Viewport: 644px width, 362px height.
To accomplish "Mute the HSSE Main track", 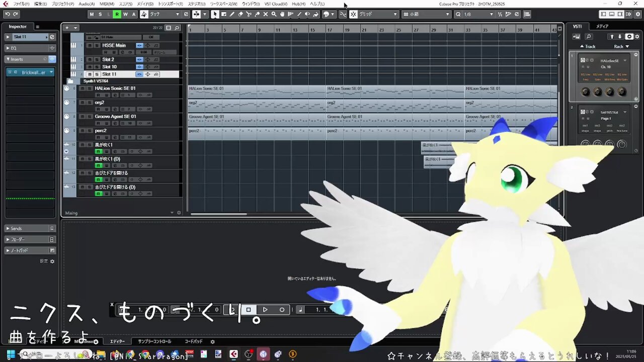I will click(90, 45).
